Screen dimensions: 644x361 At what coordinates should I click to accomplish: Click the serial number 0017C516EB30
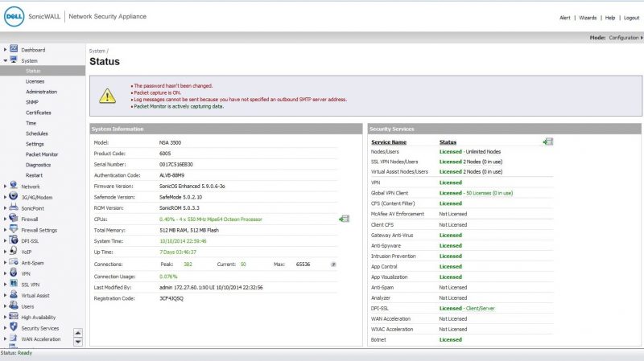pos(175,165)
